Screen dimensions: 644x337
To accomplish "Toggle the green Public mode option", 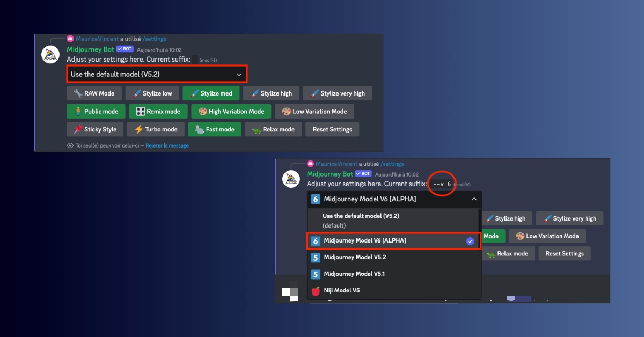I will (96, 112).
